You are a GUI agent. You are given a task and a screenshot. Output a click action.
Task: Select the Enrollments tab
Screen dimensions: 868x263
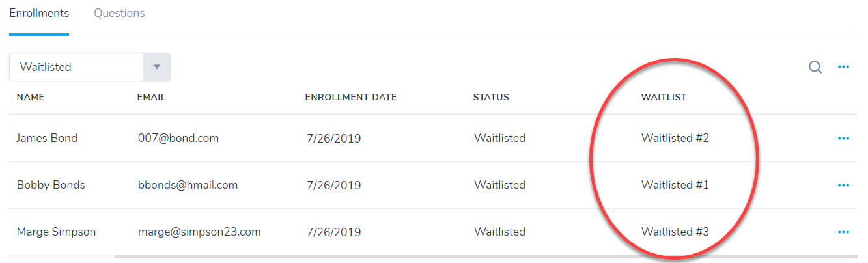pyautogui.click(x=38, y=13)
